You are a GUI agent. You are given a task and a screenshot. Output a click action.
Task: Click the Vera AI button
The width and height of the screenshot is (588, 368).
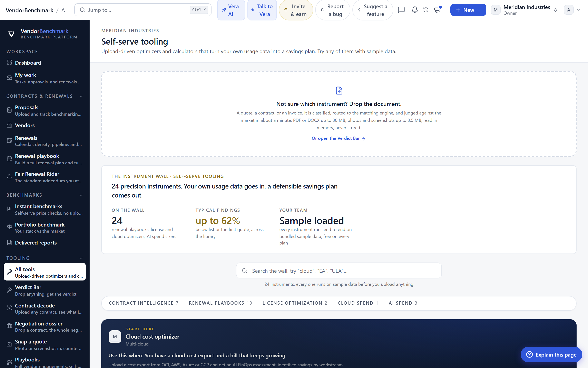pos(231,10)
